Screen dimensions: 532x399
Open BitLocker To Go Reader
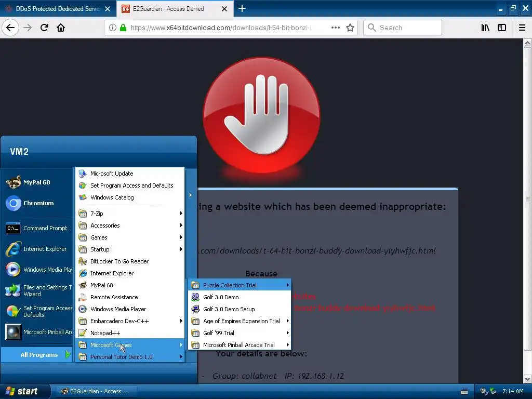(130, 261)
